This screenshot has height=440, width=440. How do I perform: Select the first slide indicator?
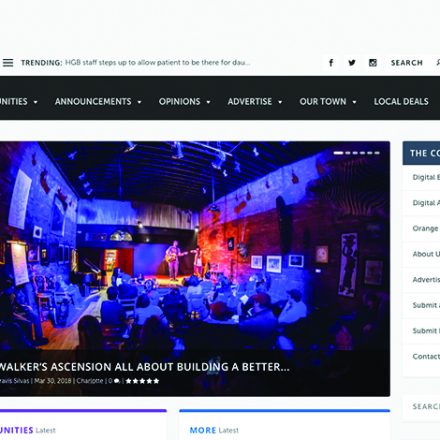(338, 153)
